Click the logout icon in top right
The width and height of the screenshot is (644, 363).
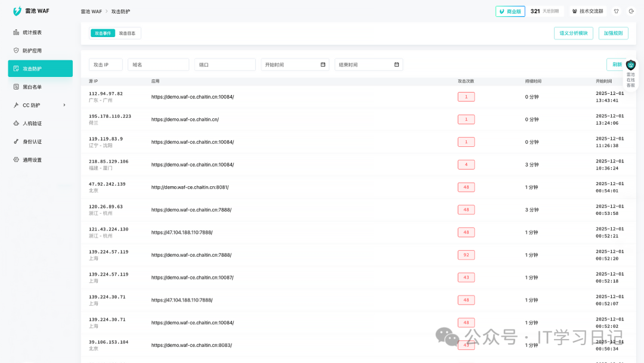tap(631, 11)
